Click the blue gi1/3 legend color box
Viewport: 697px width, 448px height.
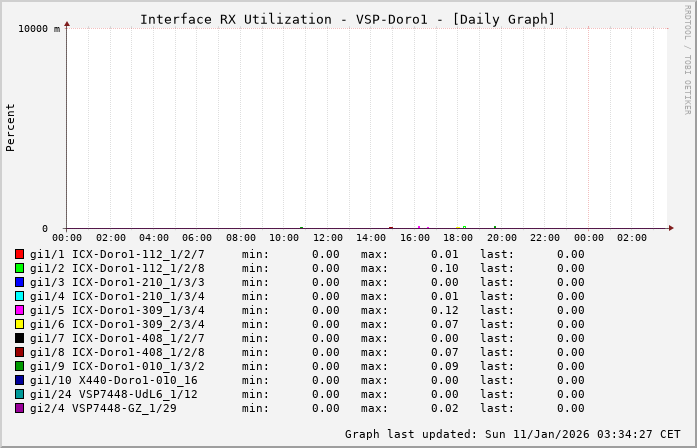[19, 282]
